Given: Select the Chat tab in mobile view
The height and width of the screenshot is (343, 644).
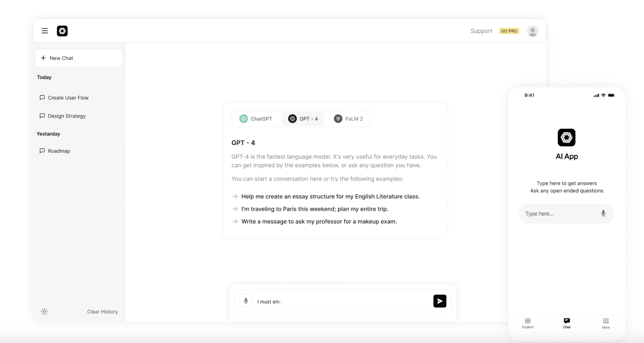Looking at the screenshot, I should pyautogui.click(x=566, y=323).
